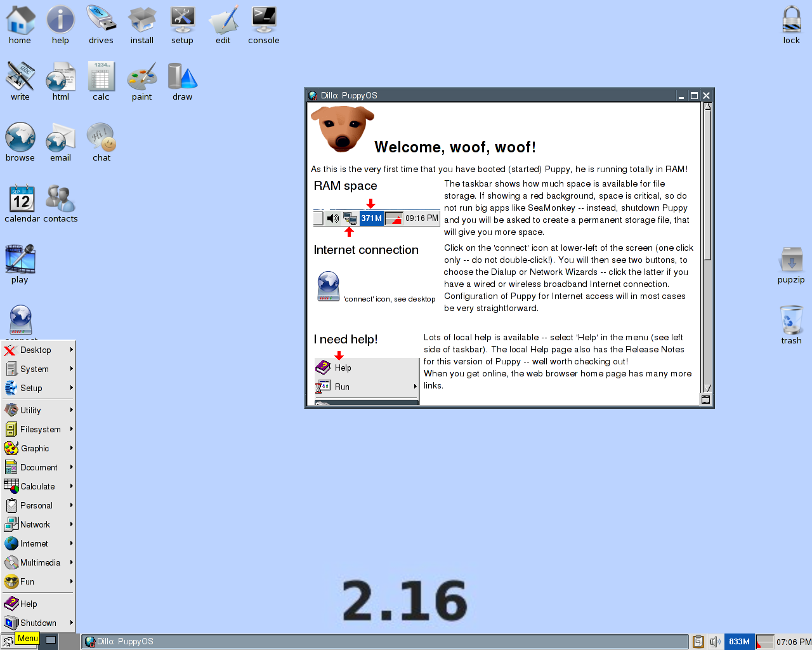
Task: Click the taskbar speaker volume icon
Action: [715, 642]
